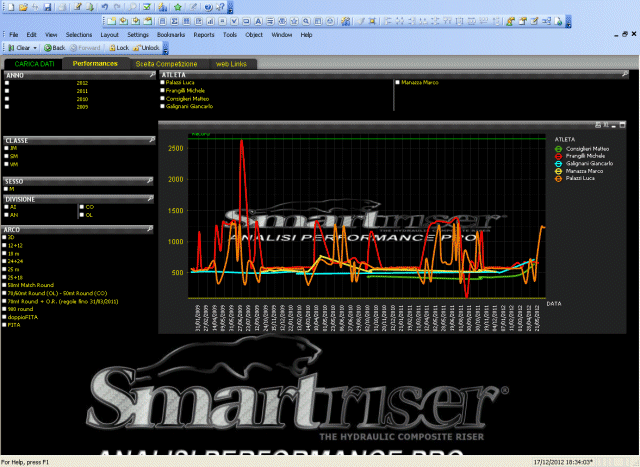This screenshot has width=640, height=467.
Task: Click the Lock selections button
Action: 119,48
